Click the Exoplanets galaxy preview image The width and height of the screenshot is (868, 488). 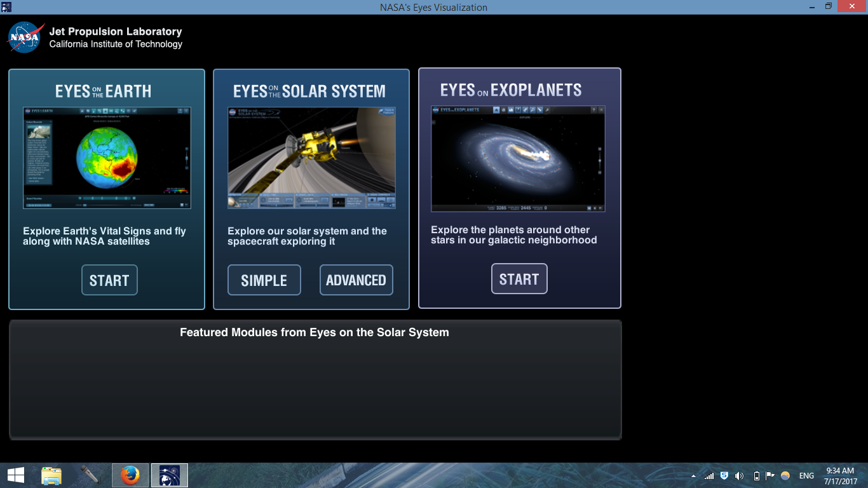519,158
